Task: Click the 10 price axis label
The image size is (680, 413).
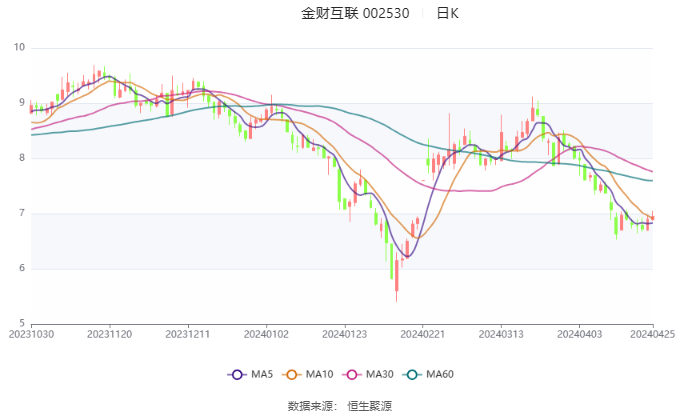Action: (x=19, y=47)
